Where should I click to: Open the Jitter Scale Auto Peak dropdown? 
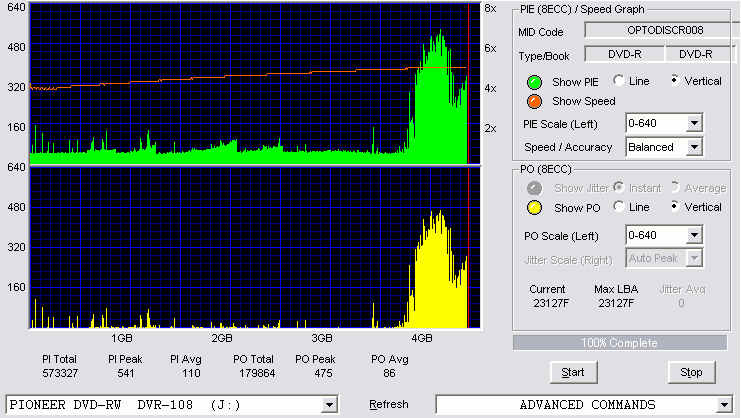694,258
